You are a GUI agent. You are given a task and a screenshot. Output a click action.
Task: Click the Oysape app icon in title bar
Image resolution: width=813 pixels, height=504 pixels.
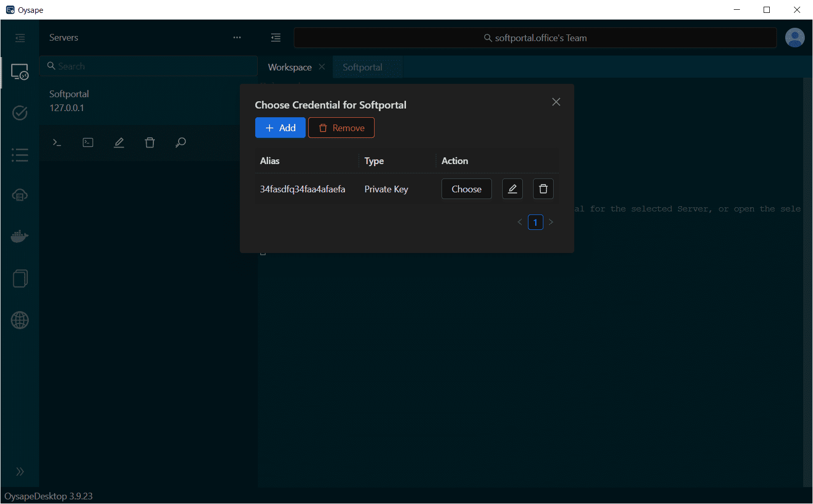(10, 10)
